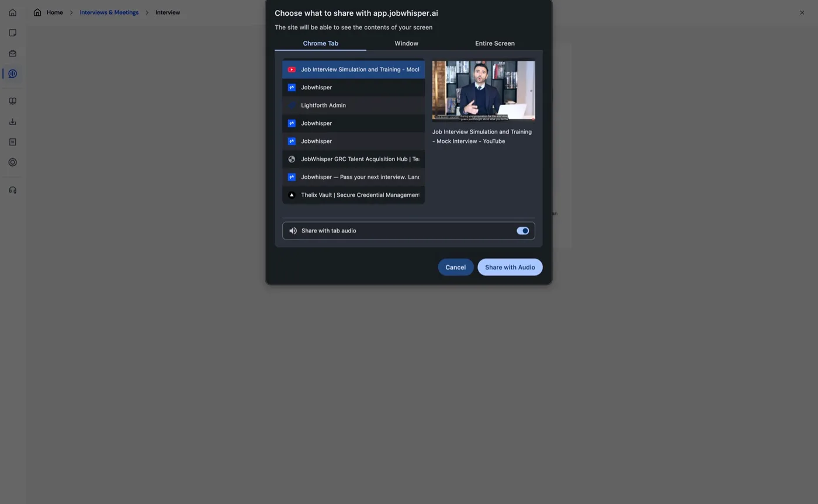Click the notes icon in sidebar
The height and width of the screenshot is (504, 818).
12,33
